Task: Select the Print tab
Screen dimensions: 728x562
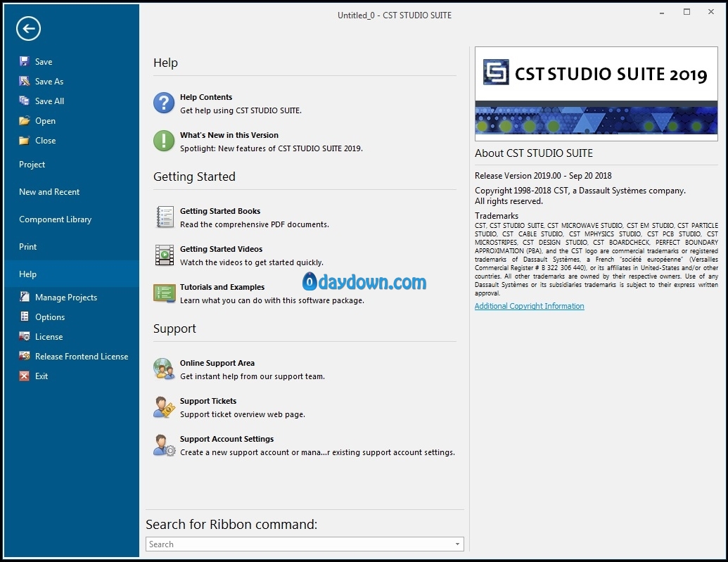Action: (x=28, y=247)
